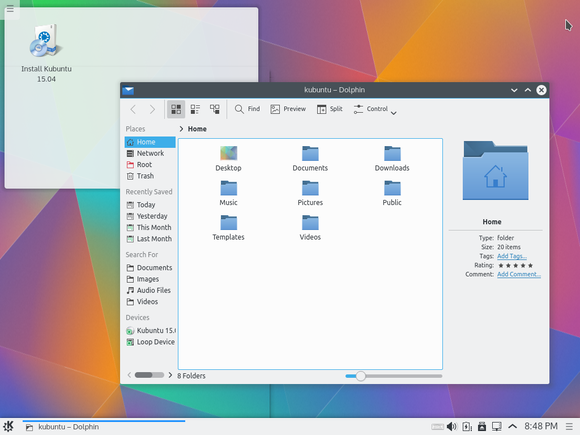The height and width of the screenshot is (435, 580).
Task: Open the KDE application launcher
Action: coord(8,427)
